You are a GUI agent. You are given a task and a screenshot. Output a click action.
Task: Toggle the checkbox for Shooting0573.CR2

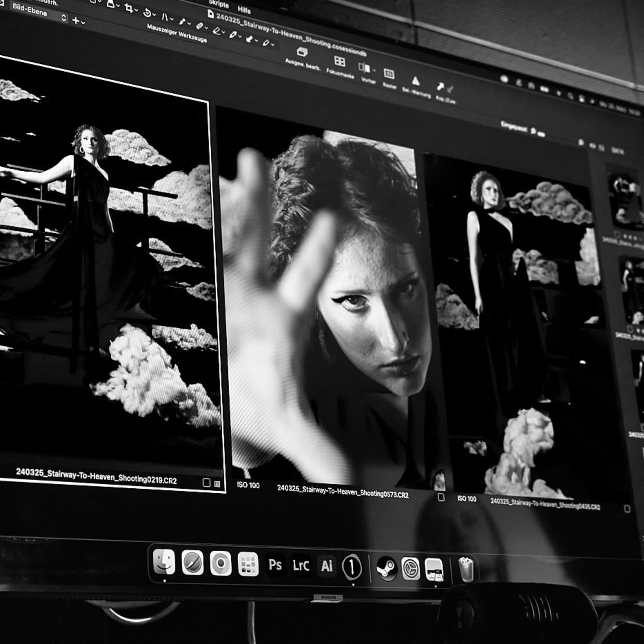click(x=441, y=497)
